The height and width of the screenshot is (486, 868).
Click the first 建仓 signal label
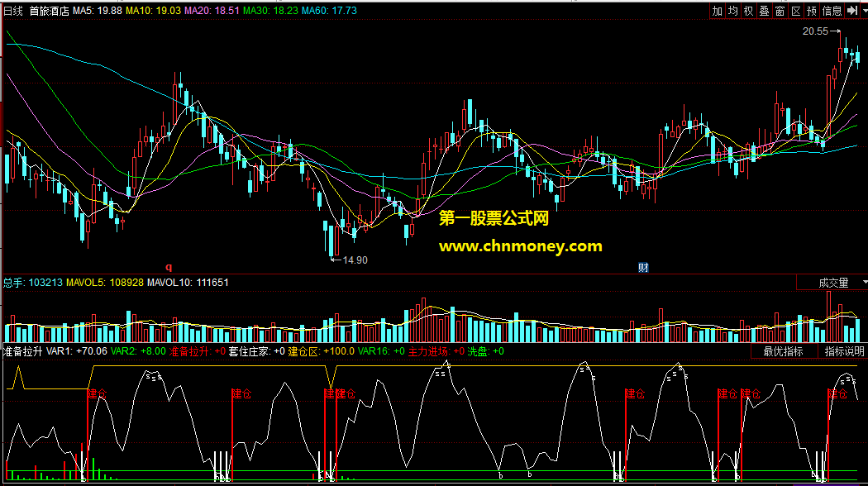[98, 394]
